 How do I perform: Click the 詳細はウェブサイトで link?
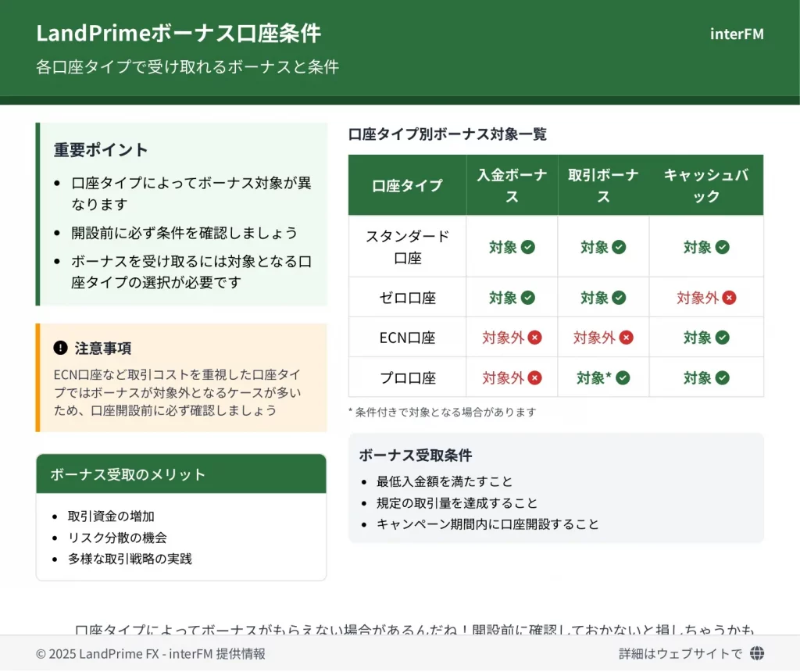(x=680, y=653)
